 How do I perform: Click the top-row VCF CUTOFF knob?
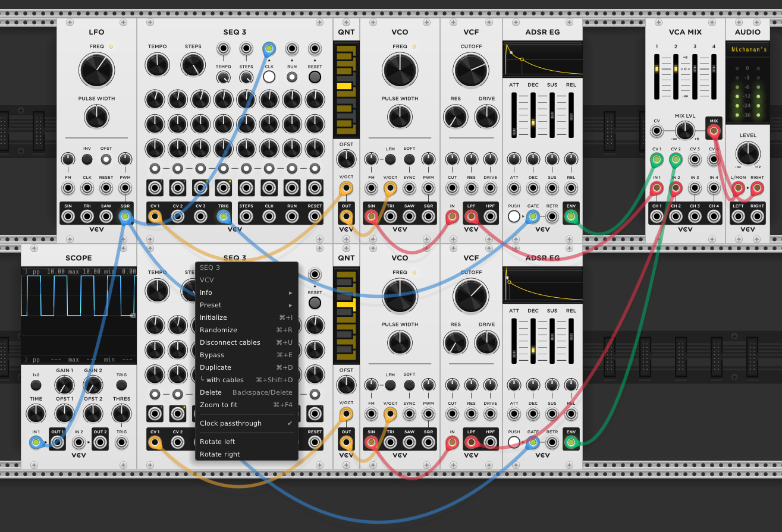(471, 70)
